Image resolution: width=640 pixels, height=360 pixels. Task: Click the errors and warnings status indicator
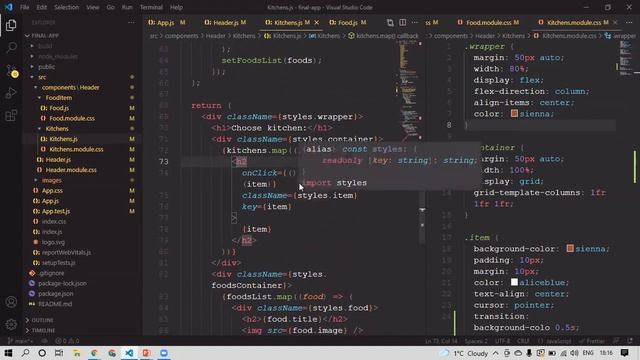(67, 341)
